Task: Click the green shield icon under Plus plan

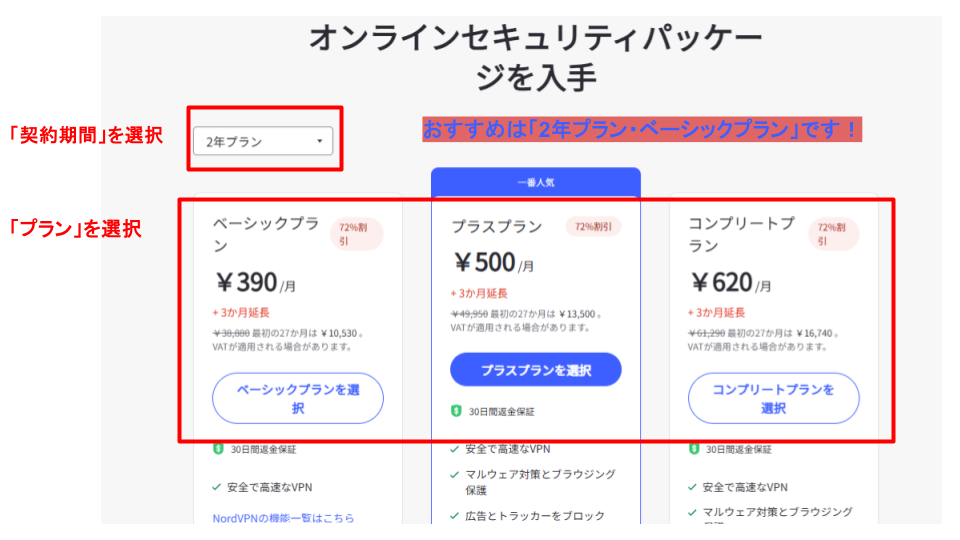Action: coord(456,411)
